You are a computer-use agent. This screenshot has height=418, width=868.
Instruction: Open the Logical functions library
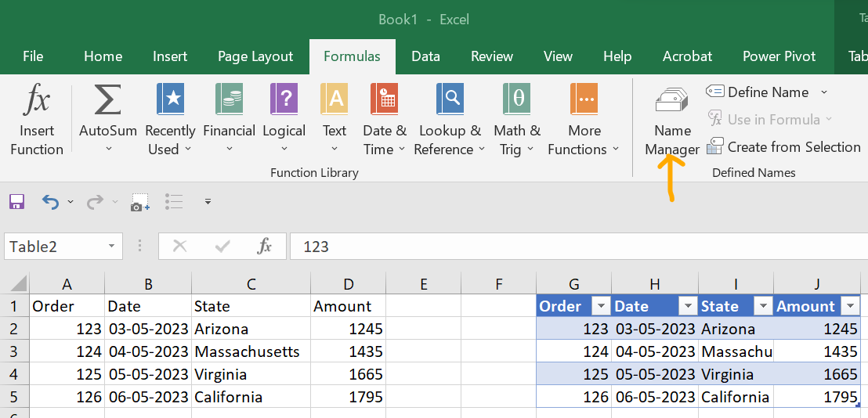[284, 120]
